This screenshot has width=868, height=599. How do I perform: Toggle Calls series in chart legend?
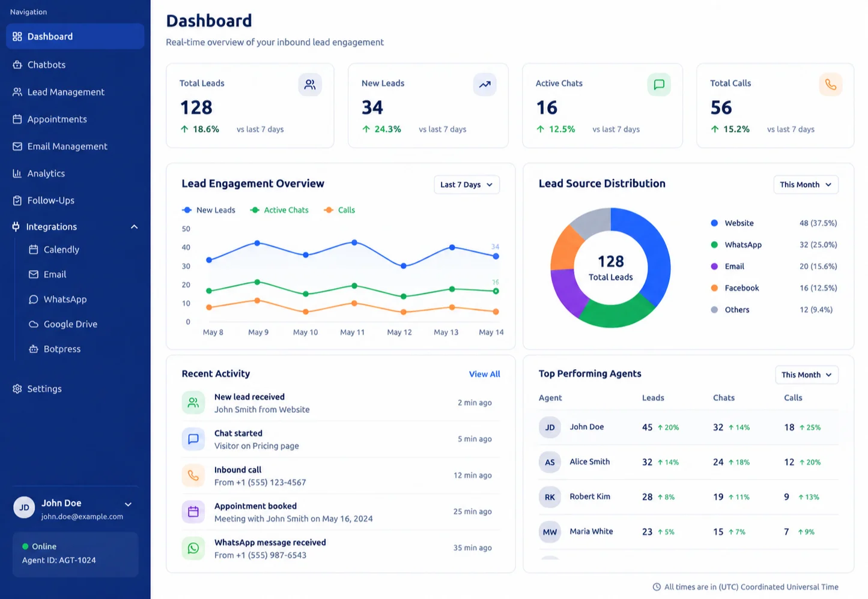[339, 210]
